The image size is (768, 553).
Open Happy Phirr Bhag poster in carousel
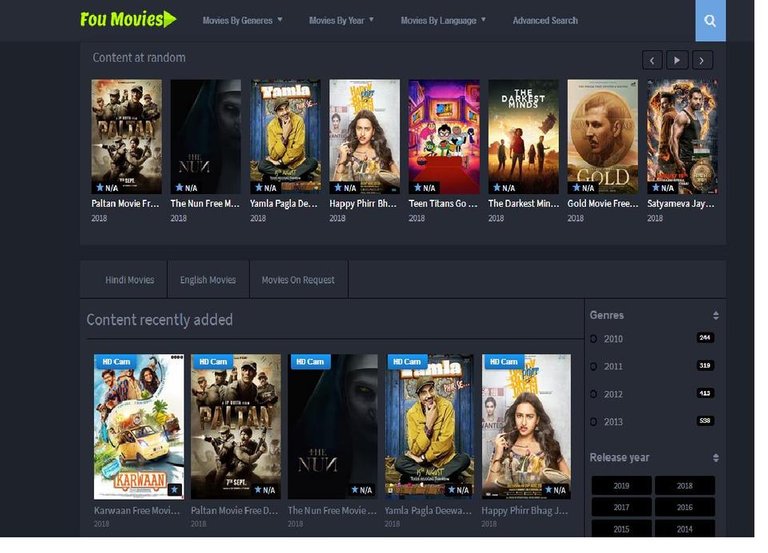[x=364, y=137]
